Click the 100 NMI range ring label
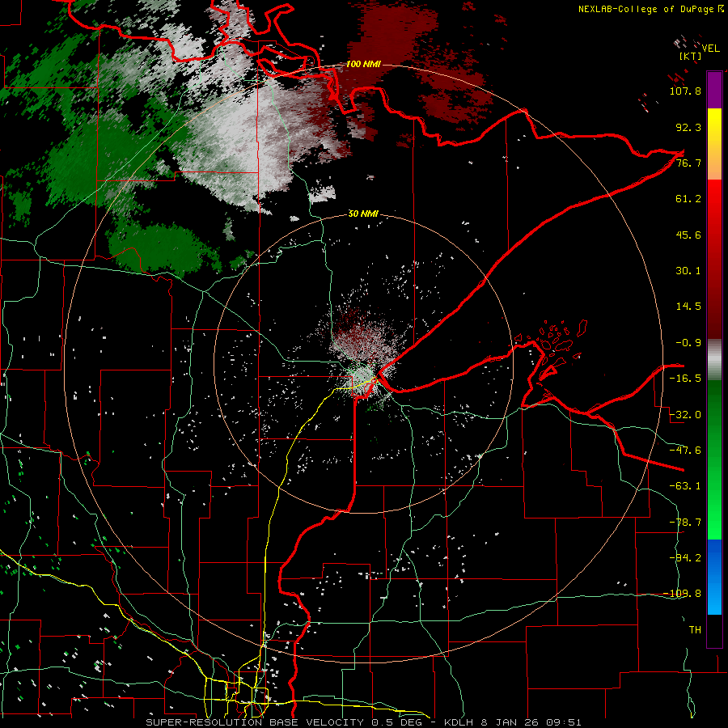728x728 pixels. [363, 64]
